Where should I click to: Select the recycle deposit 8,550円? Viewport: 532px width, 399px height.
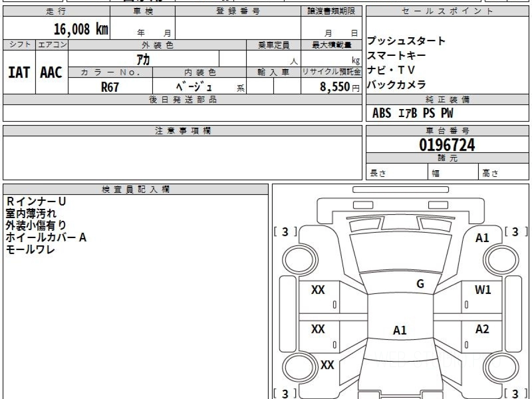340,87
